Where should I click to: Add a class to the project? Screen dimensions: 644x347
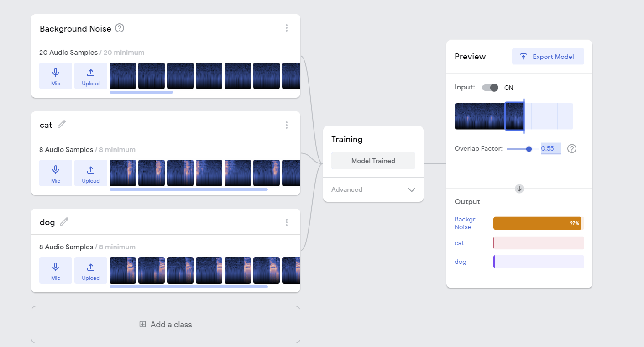[x=166, y=325]
